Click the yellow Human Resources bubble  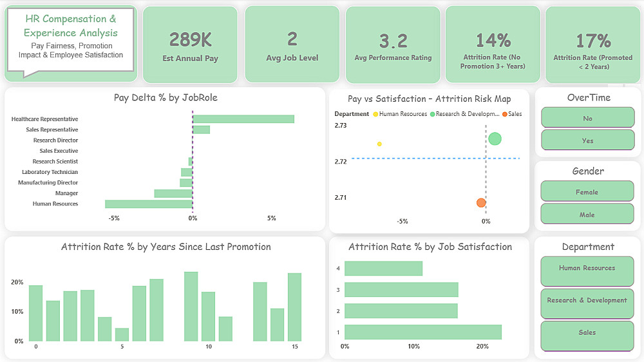coord(379,144)
